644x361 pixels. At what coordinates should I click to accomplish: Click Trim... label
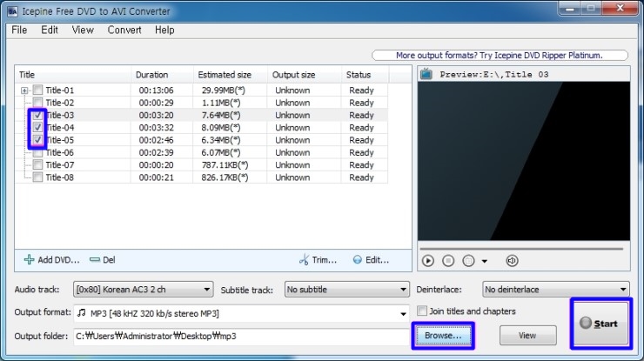(324, 259)
